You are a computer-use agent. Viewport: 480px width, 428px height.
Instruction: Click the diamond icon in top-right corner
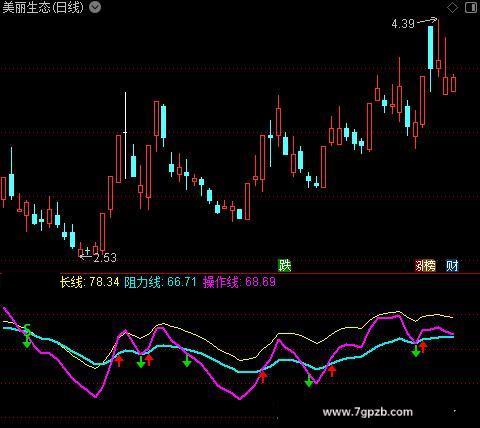click(x=452, y=7)
